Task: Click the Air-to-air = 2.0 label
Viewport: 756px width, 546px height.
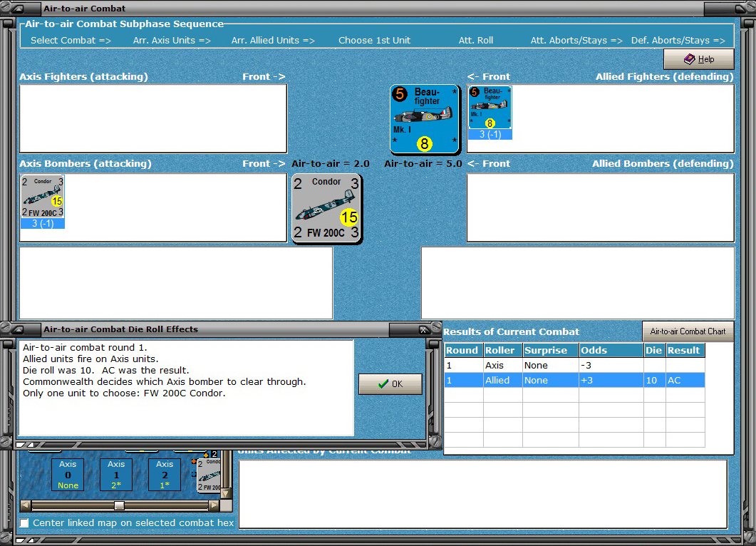Action: [x=331, y=163]
